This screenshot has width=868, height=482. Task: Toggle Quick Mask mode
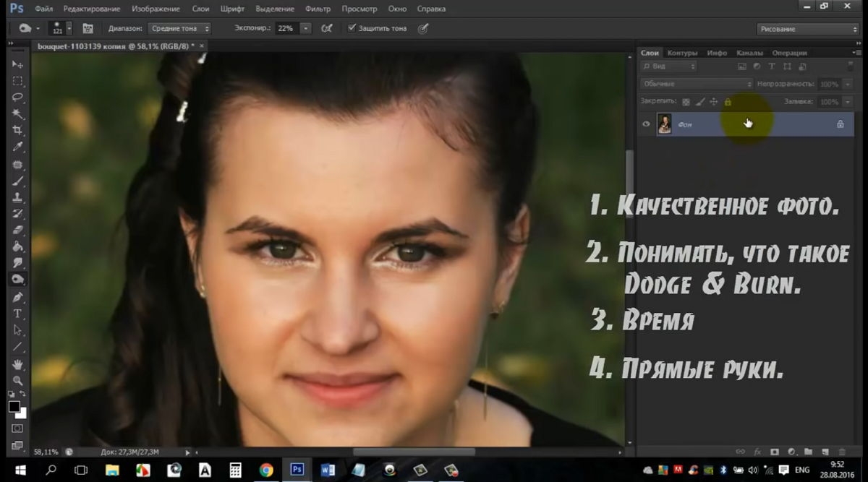pyautogui.click(x=18, y=429)
